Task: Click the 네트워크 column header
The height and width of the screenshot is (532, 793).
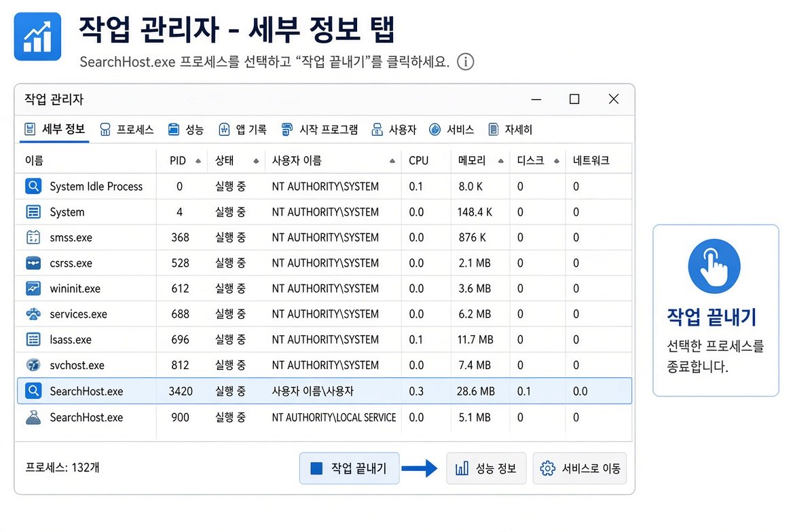Action: point(591,160)
